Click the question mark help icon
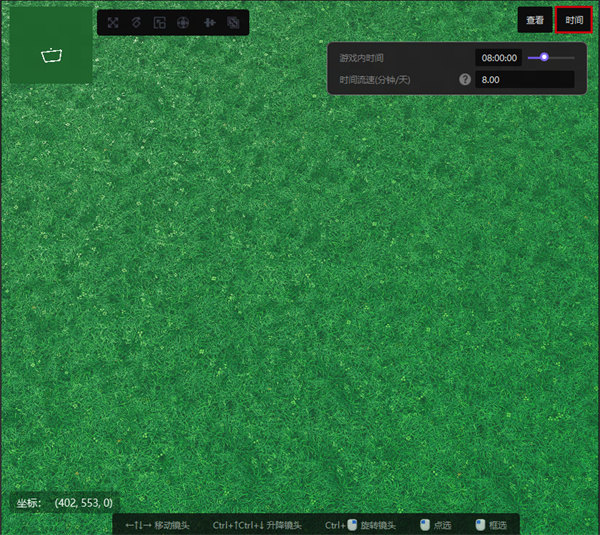The height and width of the screenshot is (535, 600). [465, 79]
